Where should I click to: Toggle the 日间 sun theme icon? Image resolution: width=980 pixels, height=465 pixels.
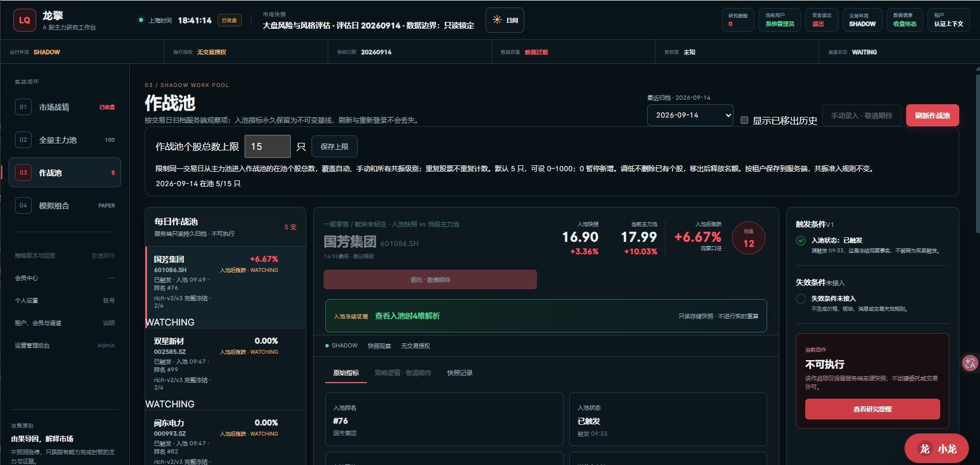(497, 20)
